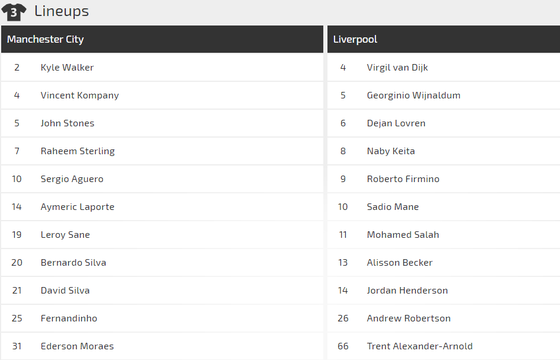The height and width of the screenshot is (360, 560).
Task: Open Bernardo Silva player entry
Action: point(73,262)
